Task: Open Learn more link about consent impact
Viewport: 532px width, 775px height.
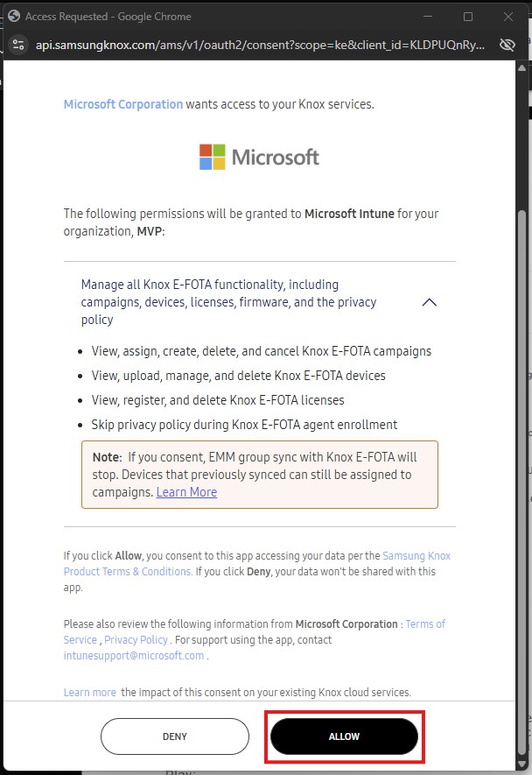Action: point(90,693)
